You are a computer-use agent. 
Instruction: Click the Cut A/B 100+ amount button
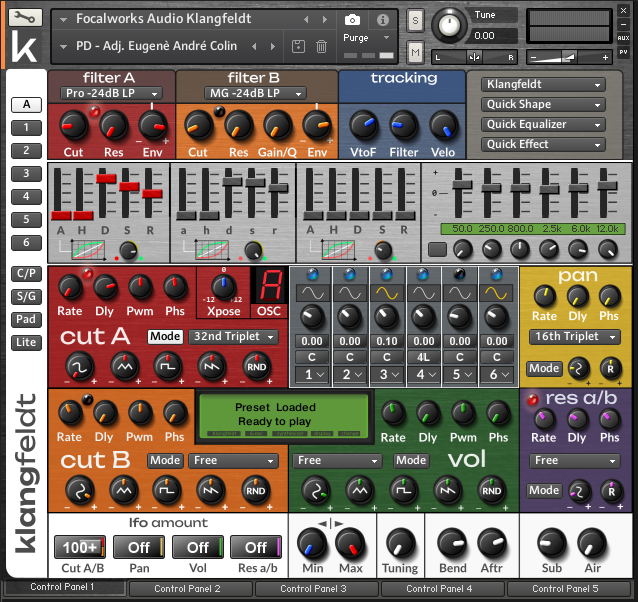coord(80,547)
